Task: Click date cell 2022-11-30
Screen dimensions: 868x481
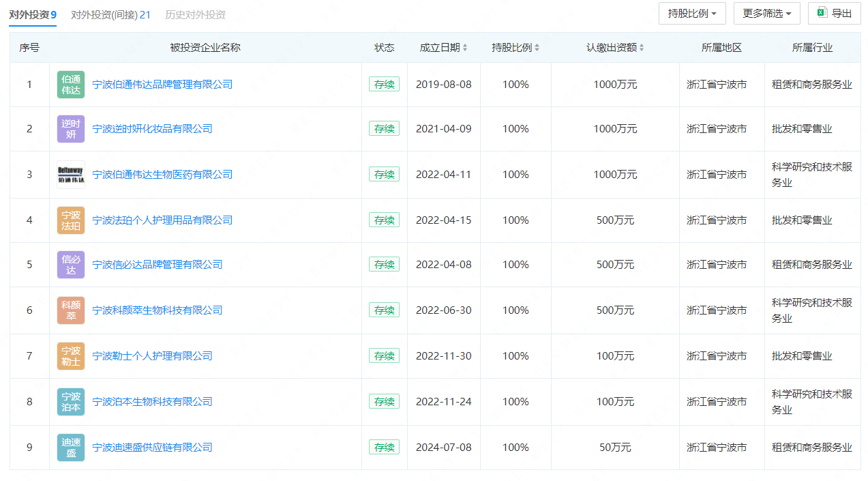Action: pos(444,356)
